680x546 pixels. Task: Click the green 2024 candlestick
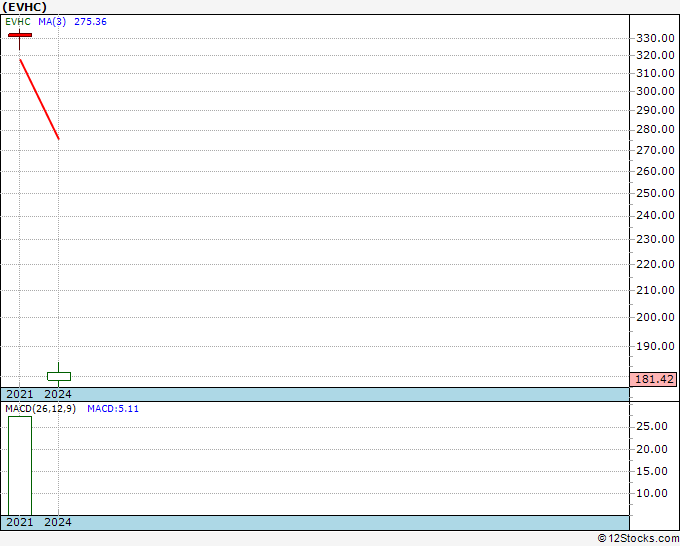pos(59,376)
